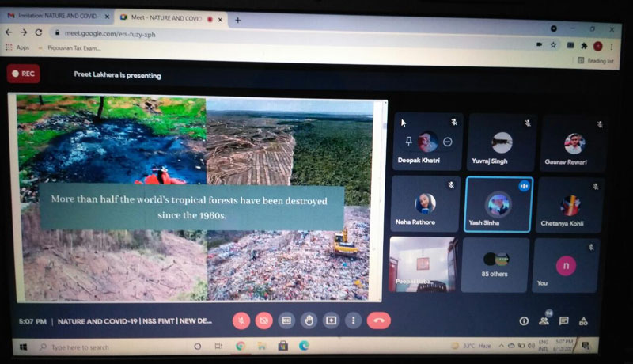The image size is (633, 364).
Task: Expand the 85 others participant tile
Action: [x=495, y=264]
